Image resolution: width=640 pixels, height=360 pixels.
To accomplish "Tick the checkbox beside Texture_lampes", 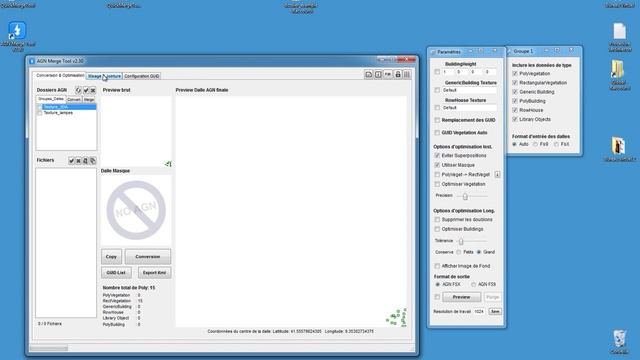I will tap(40, 113).
